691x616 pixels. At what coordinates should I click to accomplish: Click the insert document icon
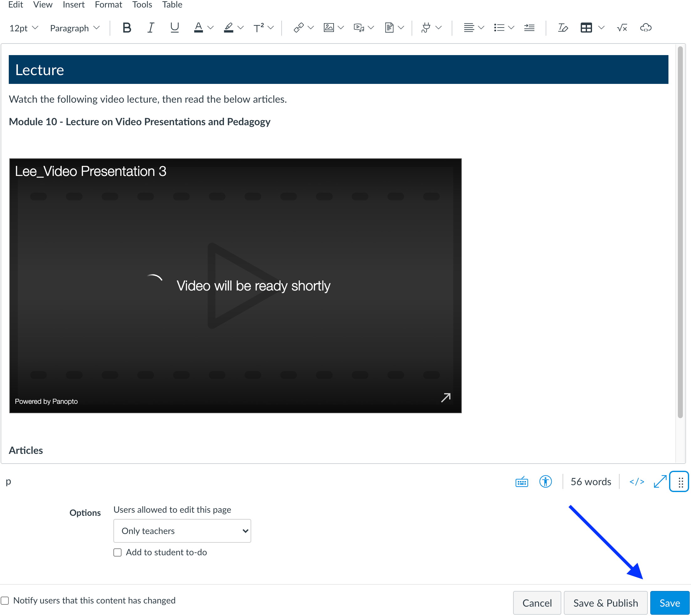point(389,28)
